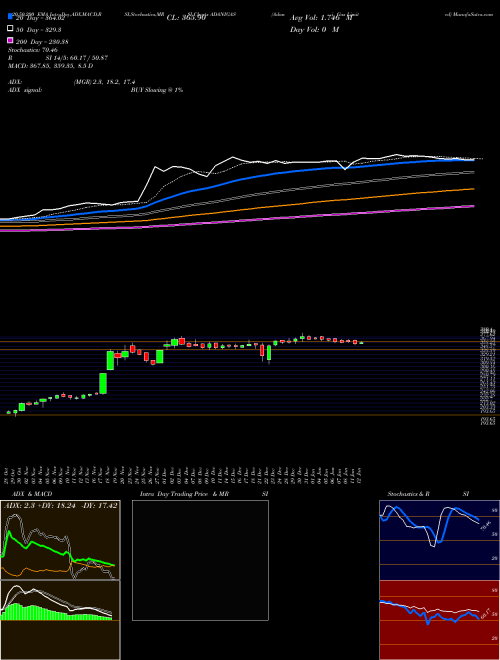The height and width of the screenshot is (660, 500).
Task: Click the 'ADX & MACD' panel title
Action: [32, 494]
